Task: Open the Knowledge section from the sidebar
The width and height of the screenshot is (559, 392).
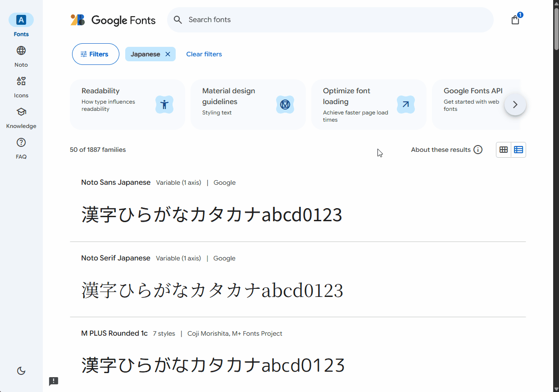Action: pyautogui.click(x=21, y=117)
